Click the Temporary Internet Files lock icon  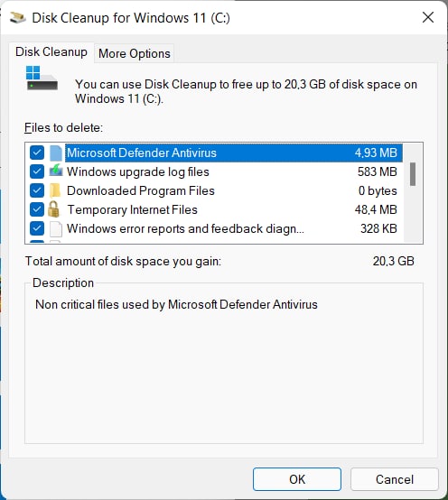[x=53, y=209]
